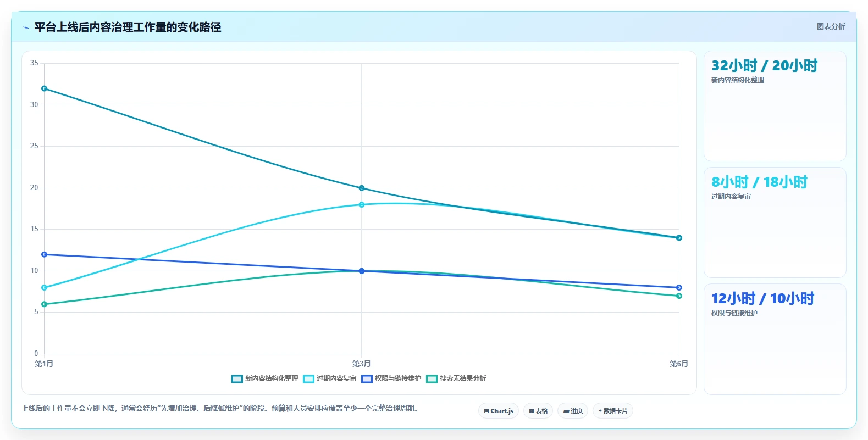Open the 8小时 / 18小时 data card
The image size is (868, 440).
tap(775, 222)
